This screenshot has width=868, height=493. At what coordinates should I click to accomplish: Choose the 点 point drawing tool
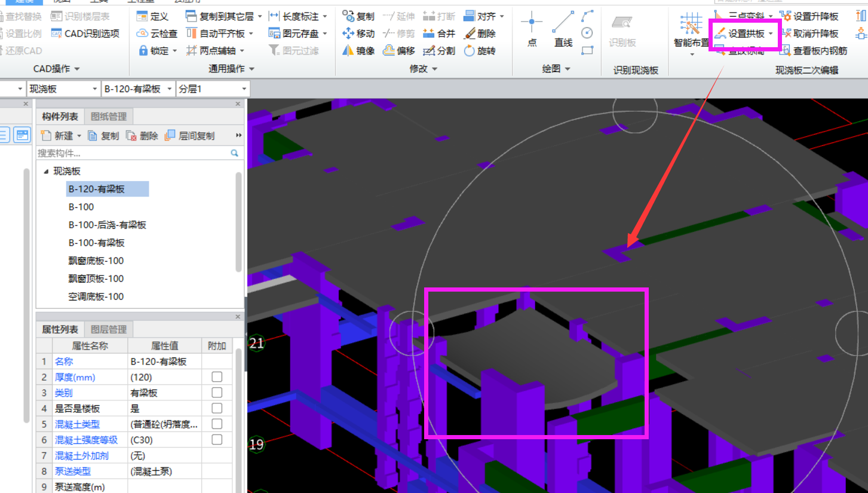(532, 29)
